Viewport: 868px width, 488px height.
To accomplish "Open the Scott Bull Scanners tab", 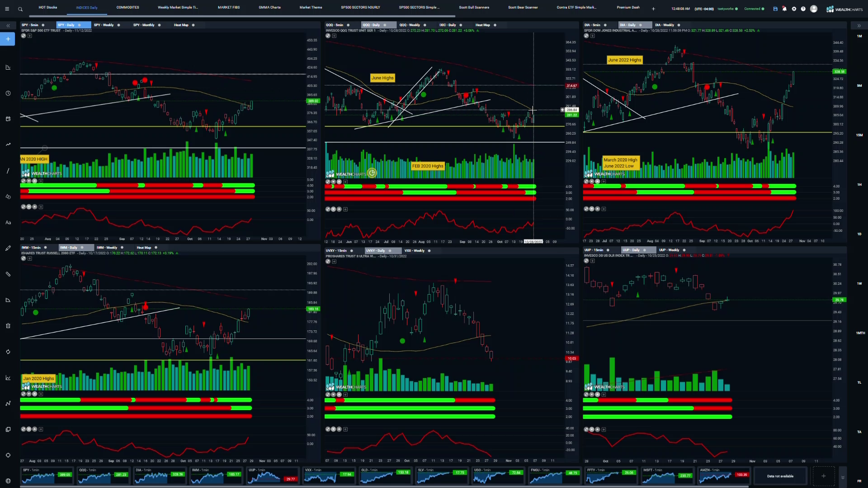I will (x=474, y=8).
